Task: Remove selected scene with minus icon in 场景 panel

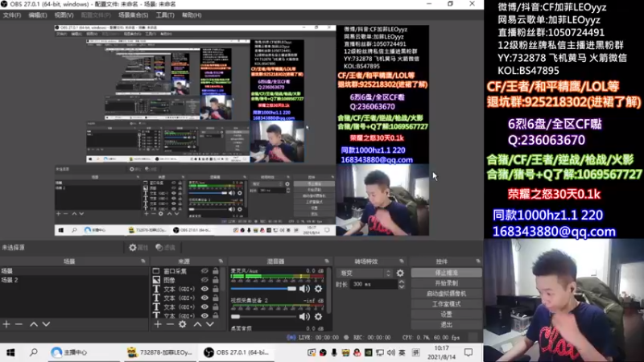Action: coord(19,324)
